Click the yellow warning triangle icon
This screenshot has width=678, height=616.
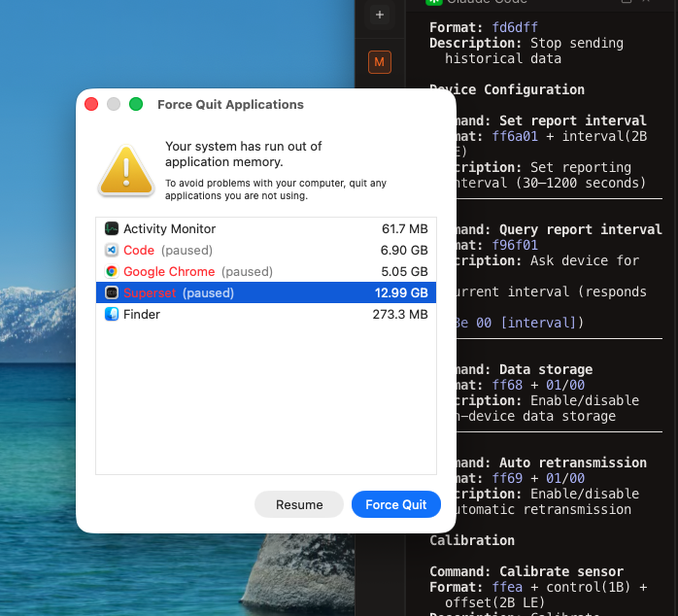point(126,170)
